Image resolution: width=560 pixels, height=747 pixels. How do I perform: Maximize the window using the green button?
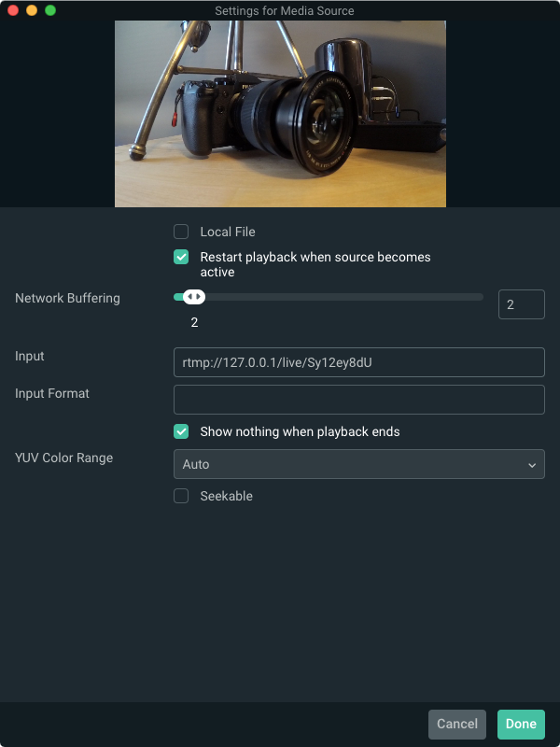click(x=50, y=10)
